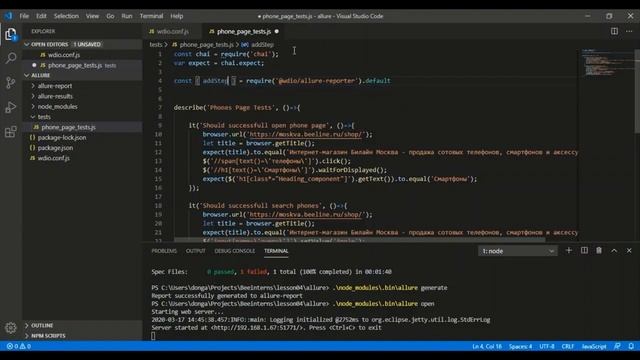Open the Terminal menu

[x=151, y=16]
